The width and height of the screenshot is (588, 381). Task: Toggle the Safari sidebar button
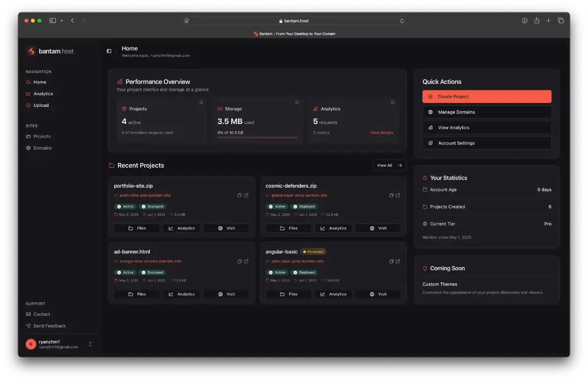point(52,21)
